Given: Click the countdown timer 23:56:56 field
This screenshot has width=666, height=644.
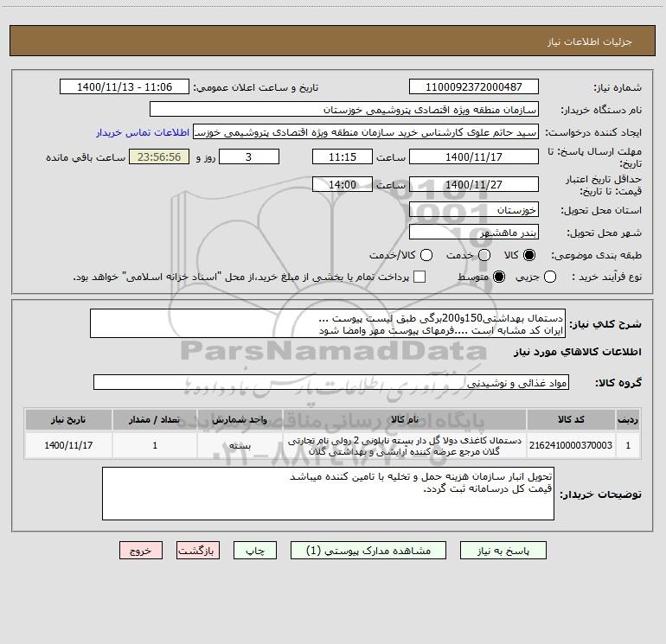Looking at the screenshot, I should tap(159, 156).
